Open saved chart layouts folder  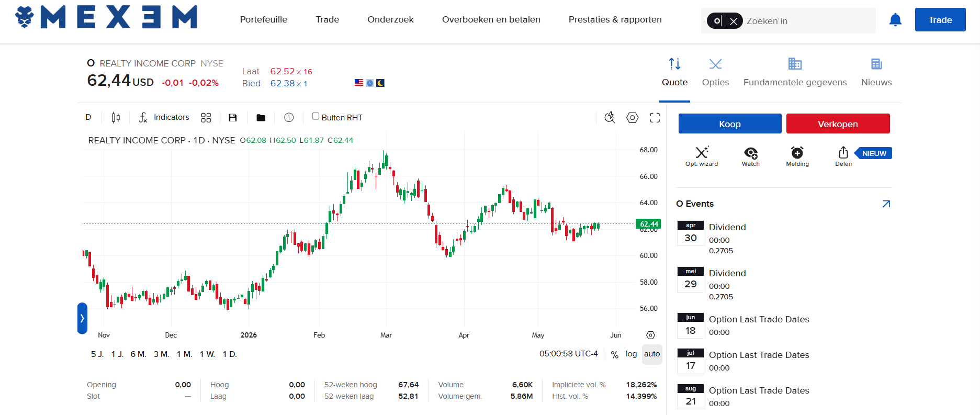[x=261, y=118]
